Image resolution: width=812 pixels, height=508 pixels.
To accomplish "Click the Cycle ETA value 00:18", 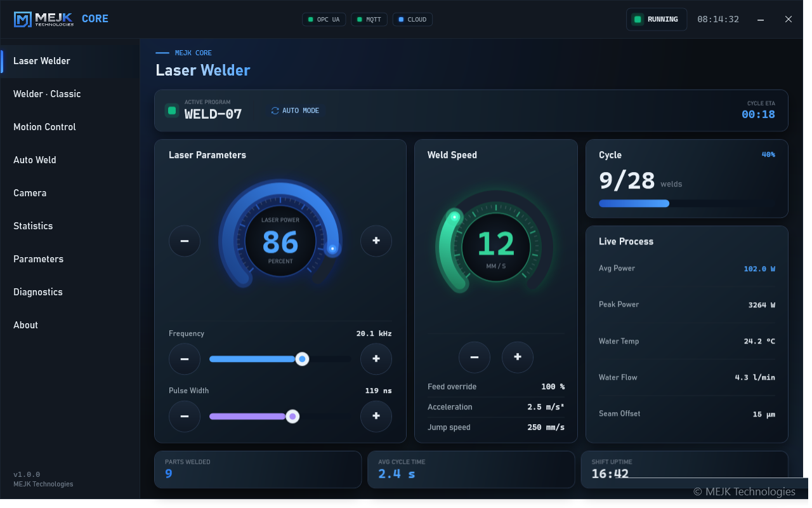I will 759,114.
